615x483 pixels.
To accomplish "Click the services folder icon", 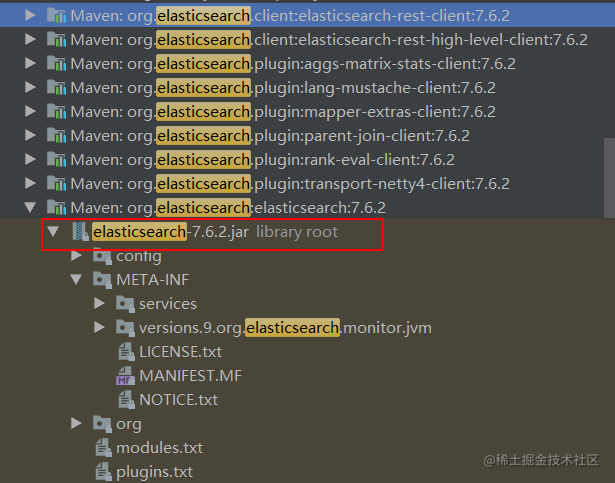I will pos(126,304).
